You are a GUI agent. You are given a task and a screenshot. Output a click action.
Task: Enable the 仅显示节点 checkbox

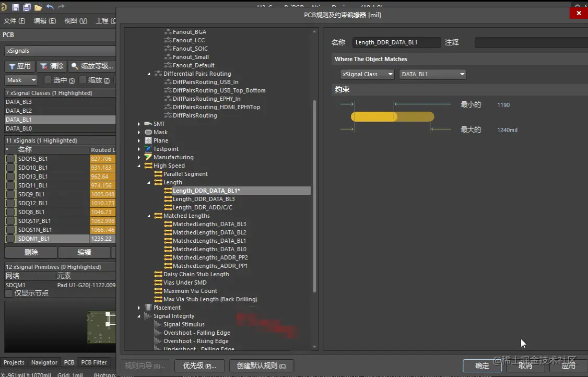click(x=9, y=293)
